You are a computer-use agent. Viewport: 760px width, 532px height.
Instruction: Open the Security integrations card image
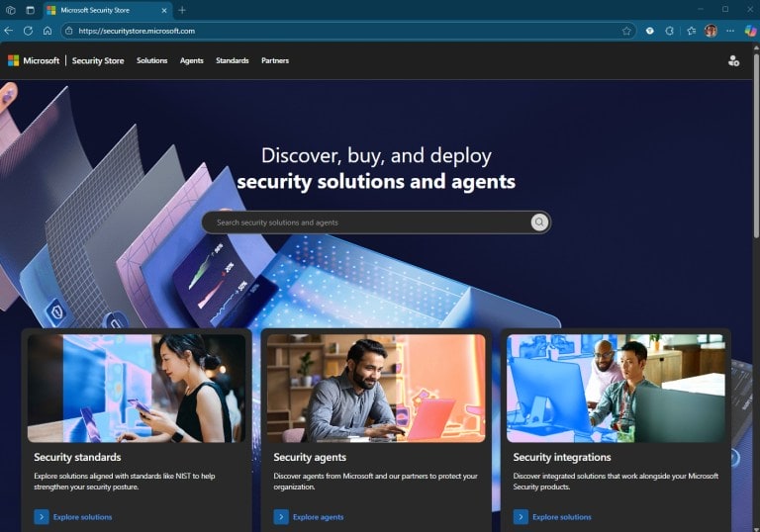point(617,388)
